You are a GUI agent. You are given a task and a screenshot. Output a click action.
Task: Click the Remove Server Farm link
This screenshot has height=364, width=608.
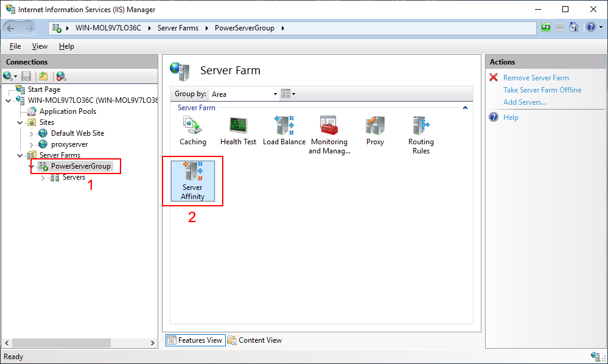pyautogui.click(x=536, y=78)
